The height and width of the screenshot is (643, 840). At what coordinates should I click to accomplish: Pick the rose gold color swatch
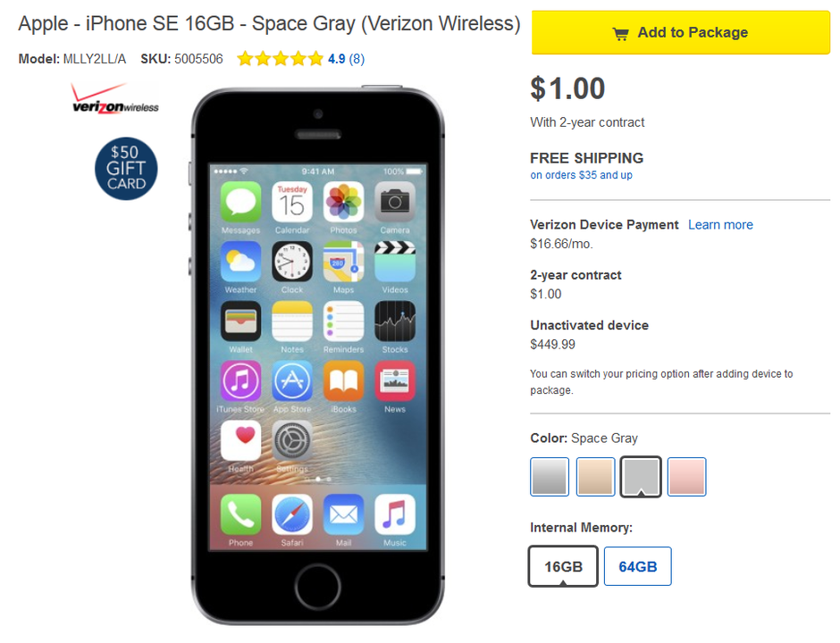coord(687,477)
